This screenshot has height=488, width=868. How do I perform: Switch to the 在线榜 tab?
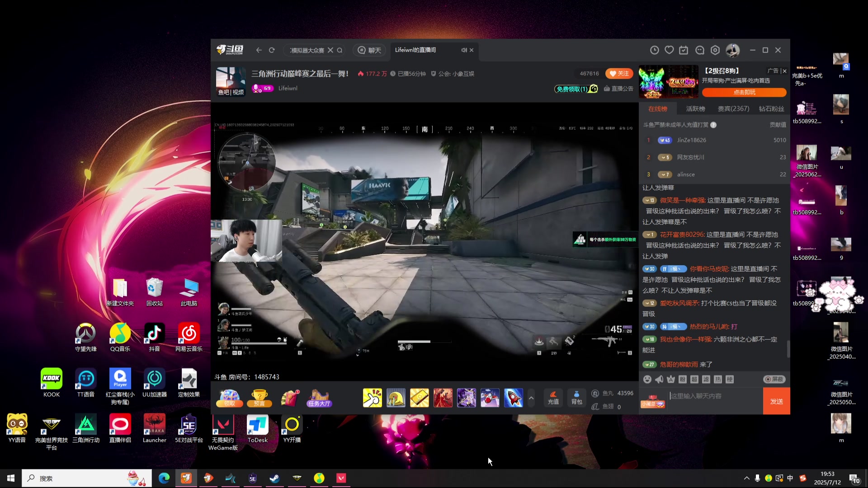pyautogui.click(x=658, y=109)
